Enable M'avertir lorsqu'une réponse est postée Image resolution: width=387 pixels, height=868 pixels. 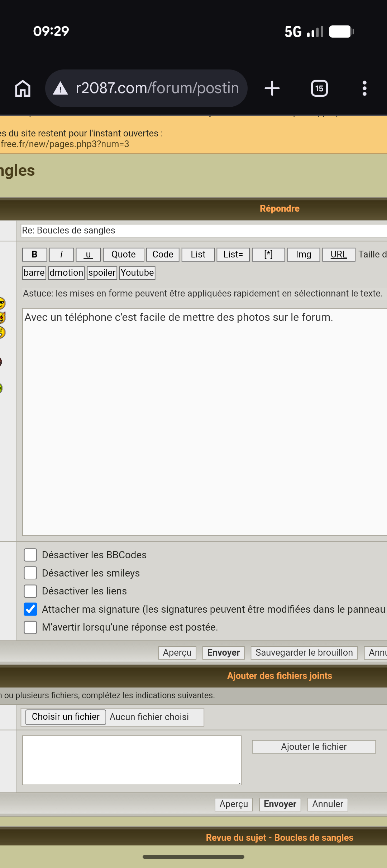click(x=30, y=627)
